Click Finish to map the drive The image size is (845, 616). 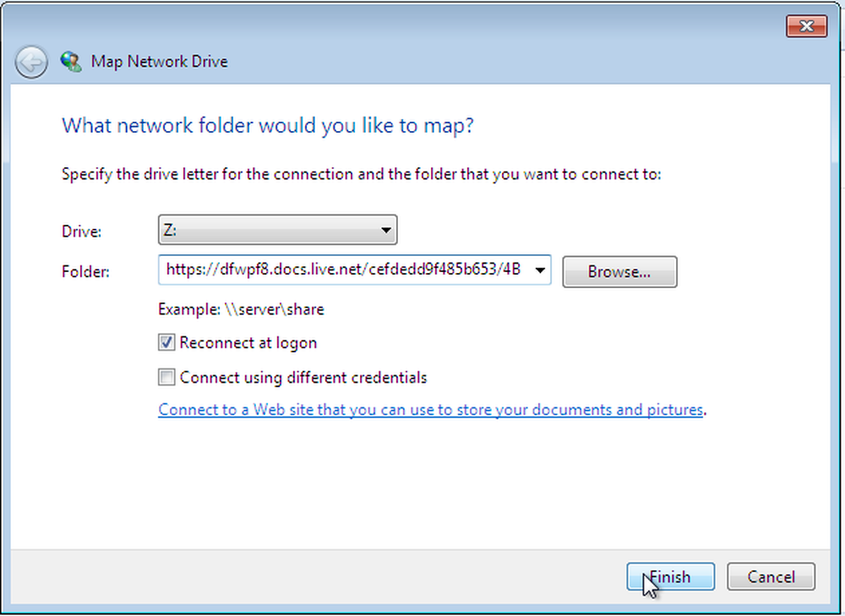click(670, 576)
